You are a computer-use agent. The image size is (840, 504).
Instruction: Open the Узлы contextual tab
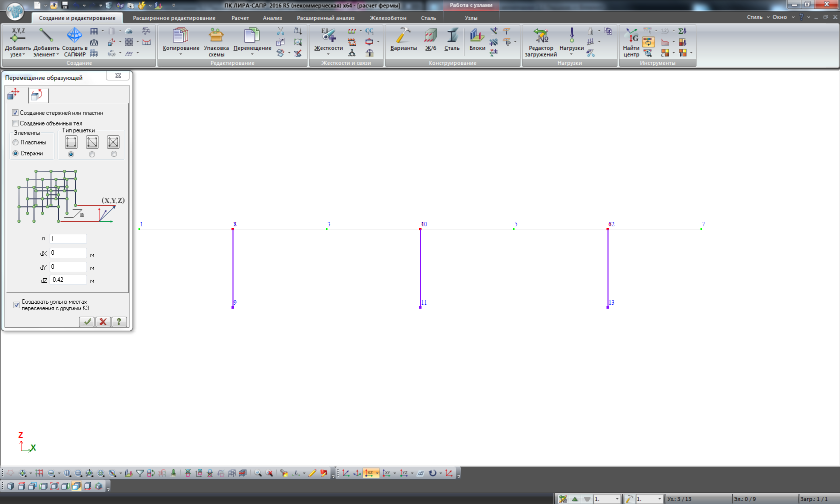click(471, 18)
